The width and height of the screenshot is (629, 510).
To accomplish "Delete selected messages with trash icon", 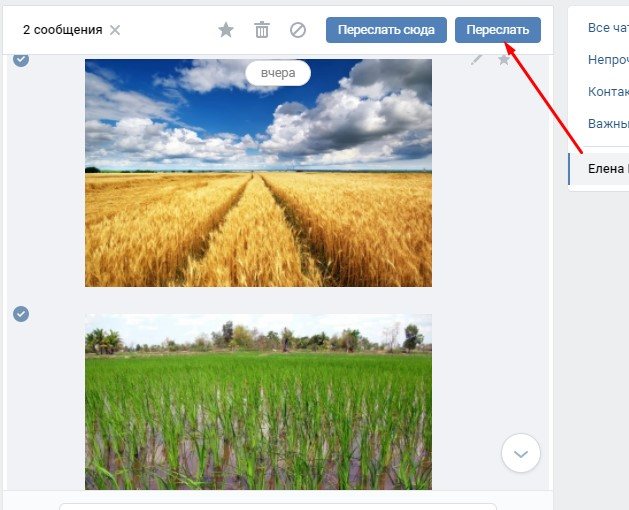I will click(x=262, y=30).
